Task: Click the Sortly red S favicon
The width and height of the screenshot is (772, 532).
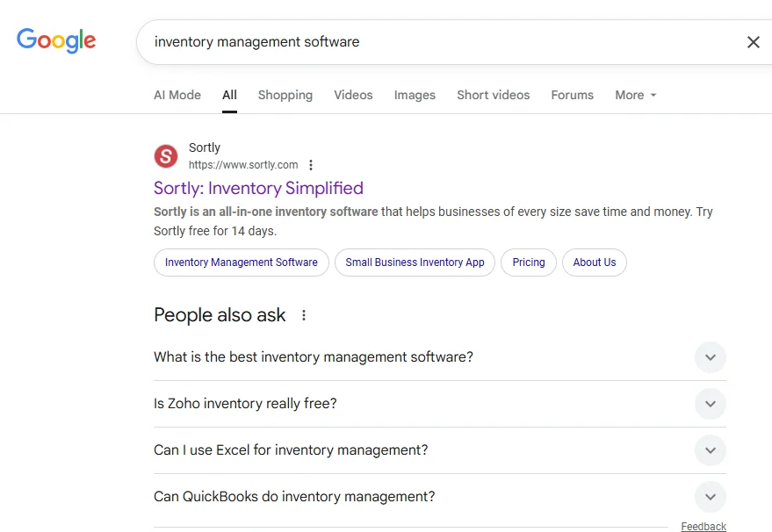Action: (166, 156)
